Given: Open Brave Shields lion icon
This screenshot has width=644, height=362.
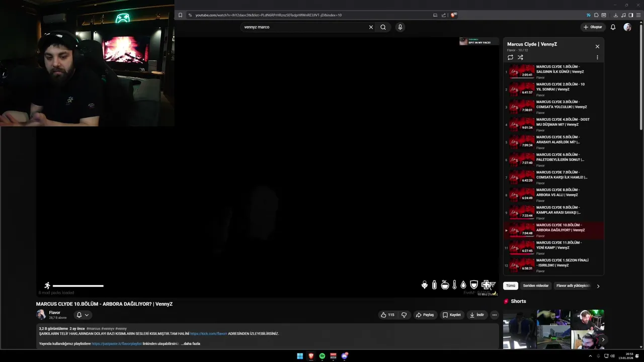Looking at the screenshot, I should pyautogui.click(x=453, y=15).
